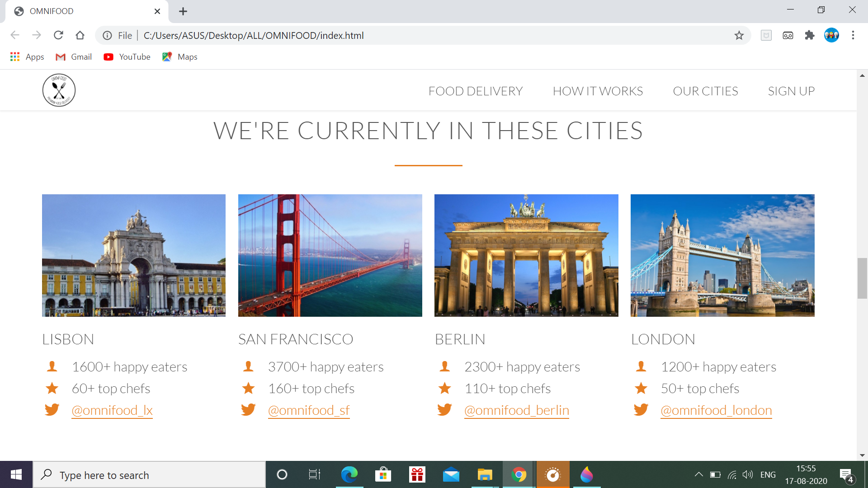Go to browser home page icon
Image resolution: width=868 pixels, height=488 pixels.
click(x=80, y=35)
